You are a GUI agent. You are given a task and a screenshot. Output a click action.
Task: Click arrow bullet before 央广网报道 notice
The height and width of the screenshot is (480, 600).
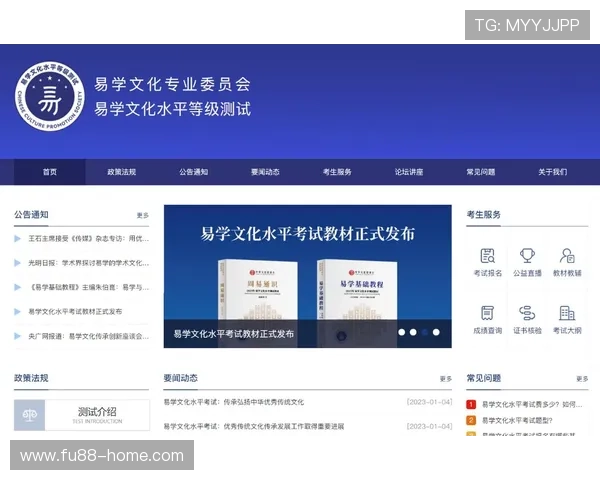click(17, 336)
